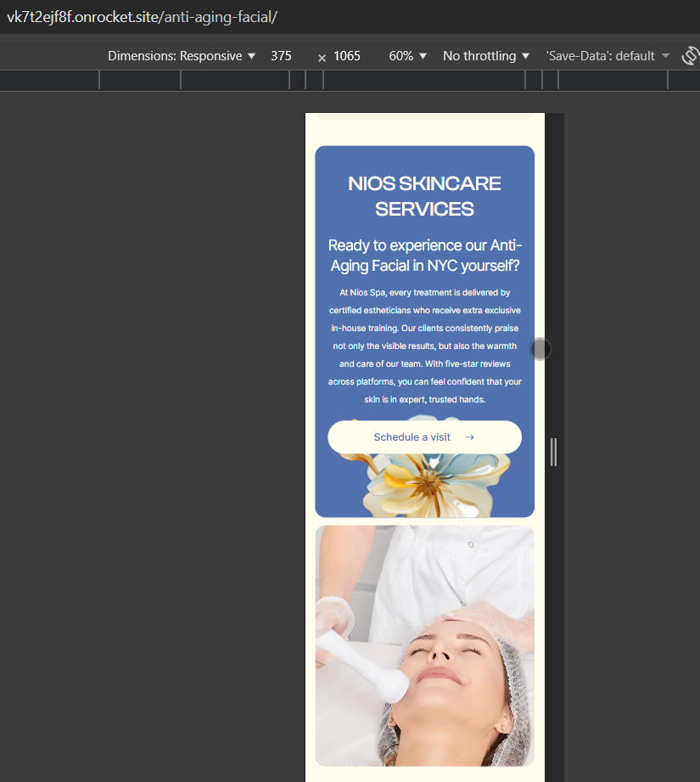Open the 'Save-Data': default dropdown
The width and height of the screenshot is (700, 782).
click(x=608, y=56)
